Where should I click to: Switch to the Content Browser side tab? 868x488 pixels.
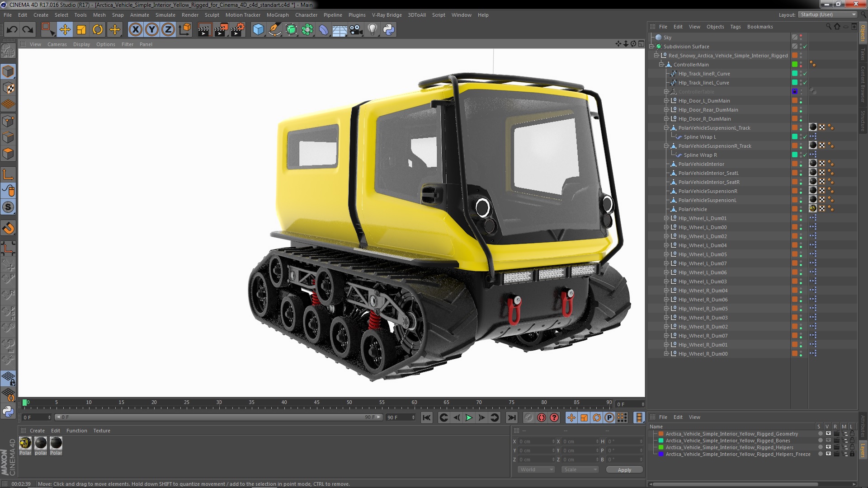863,84
